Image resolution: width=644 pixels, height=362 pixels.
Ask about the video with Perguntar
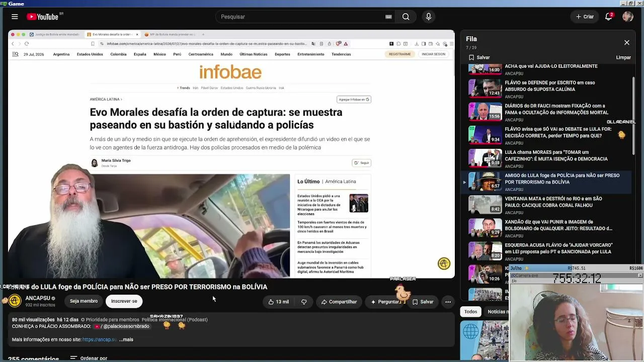coord(386,302)
